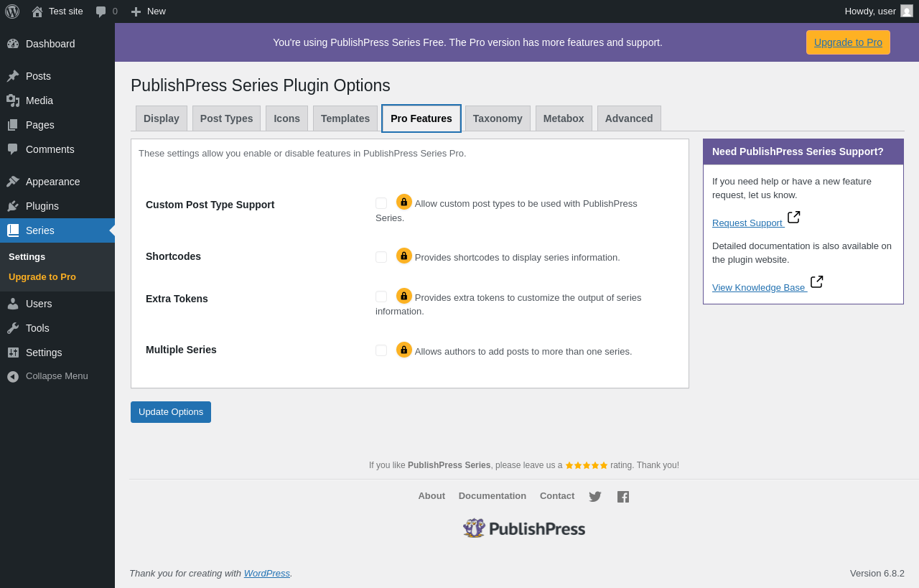919x588 pixels.
Task: Click the Posts pushpin icon
Action: point(13,76)
